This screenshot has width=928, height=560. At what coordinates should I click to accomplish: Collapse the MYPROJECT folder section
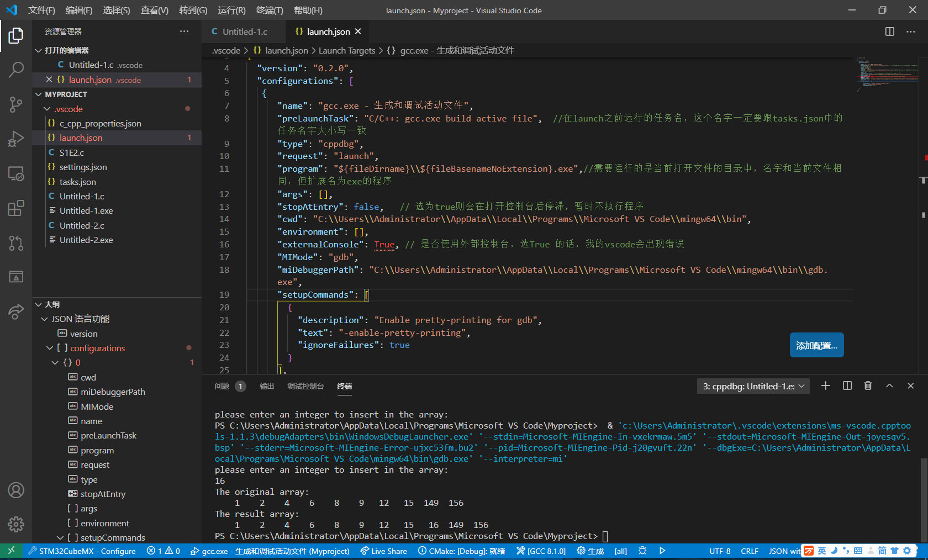pyautogui.click(x=39, y=94)
